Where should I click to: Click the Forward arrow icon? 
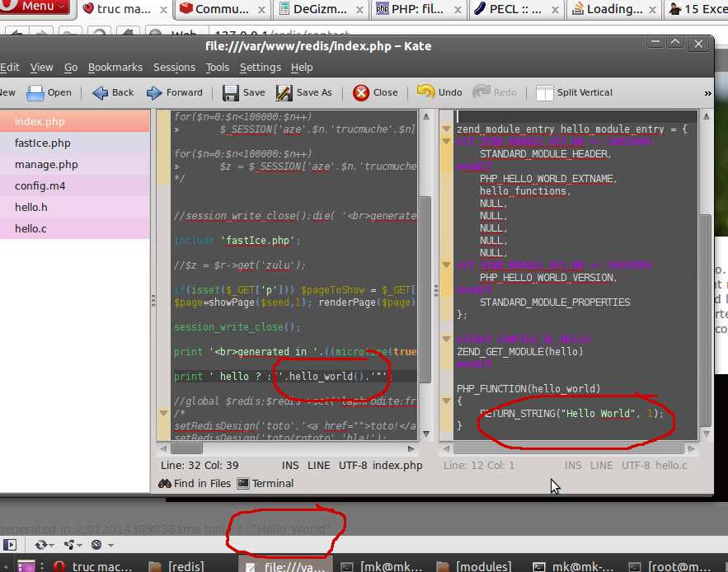tap(155, 92)
